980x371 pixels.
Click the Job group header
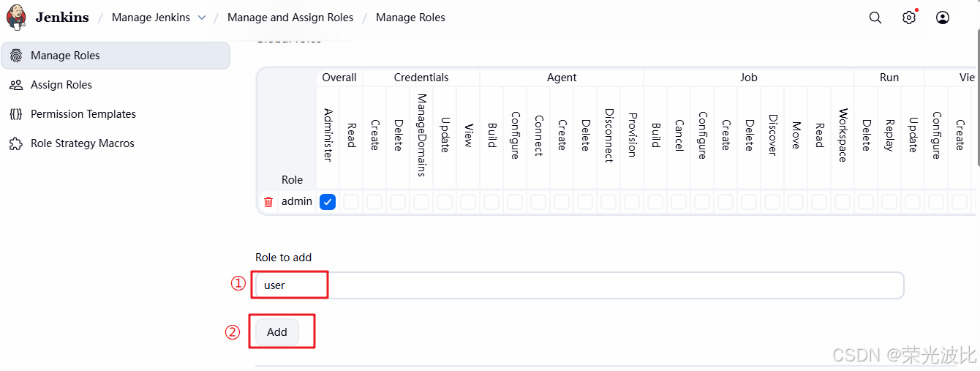click(749, 78)
